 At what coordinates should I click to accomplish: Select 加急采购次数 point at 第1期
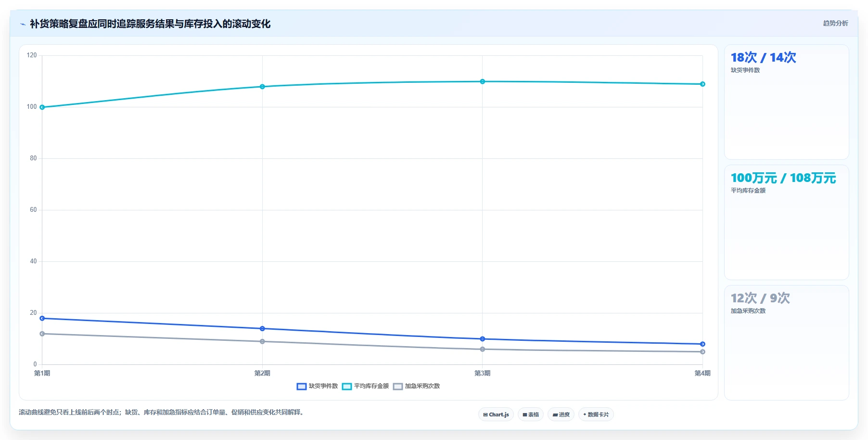tap(42, 334)
